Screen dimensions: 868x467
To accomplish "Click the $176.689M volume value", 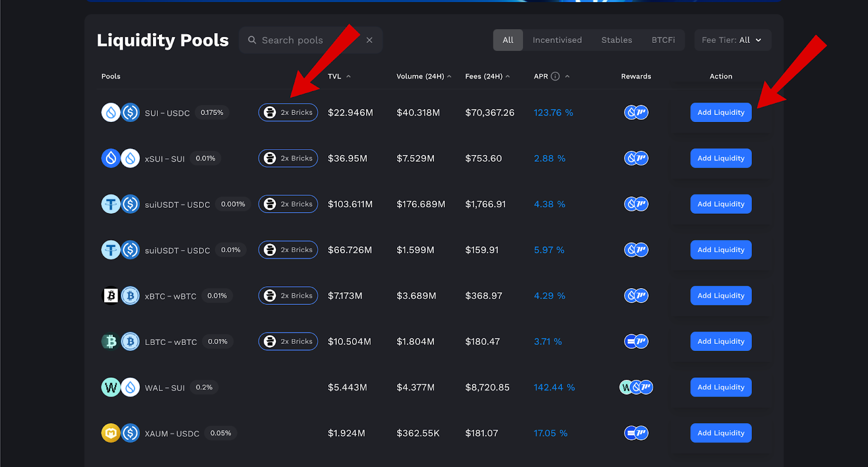I will 421,204.
